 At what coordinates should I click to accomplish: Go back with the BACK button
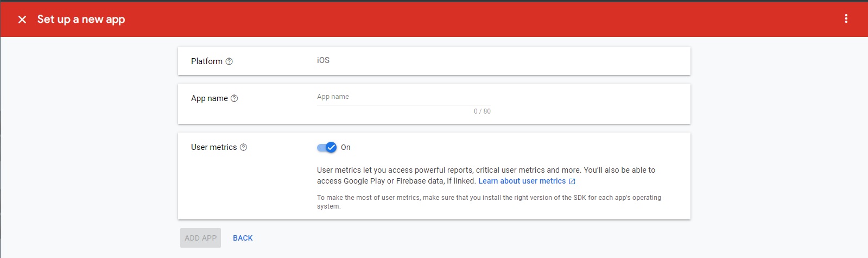(x=243, y=238)
